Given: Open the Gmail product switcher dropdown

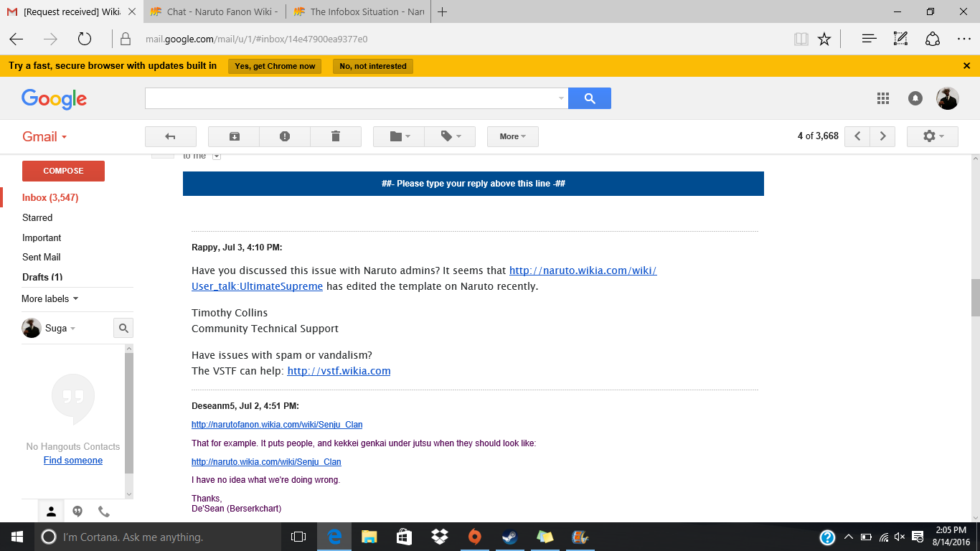Looking at the screenshot, I should pyautogui.click(x=44, y=137).
